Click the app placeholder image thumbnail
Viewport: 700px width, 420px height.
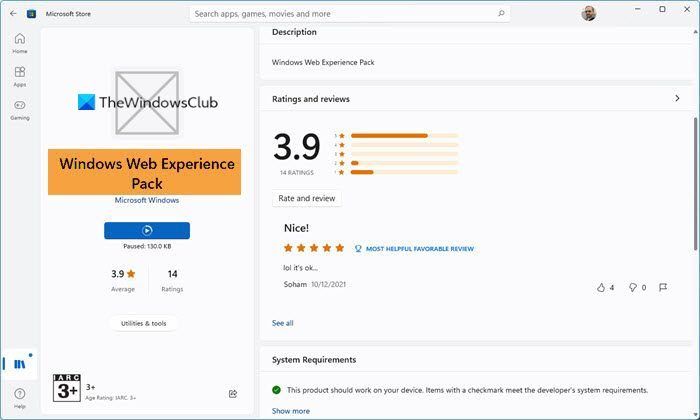tap(147, 103)
